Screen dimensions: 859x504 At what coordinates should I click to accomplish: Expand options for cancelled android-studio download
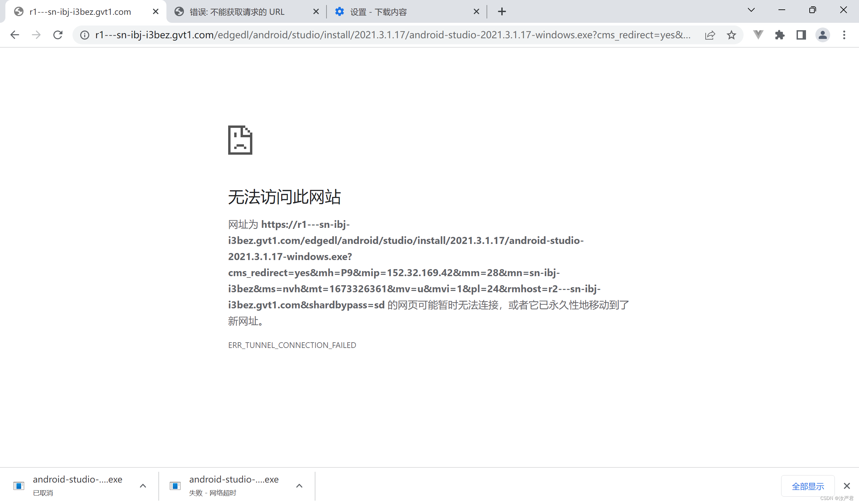pos(143,486)
